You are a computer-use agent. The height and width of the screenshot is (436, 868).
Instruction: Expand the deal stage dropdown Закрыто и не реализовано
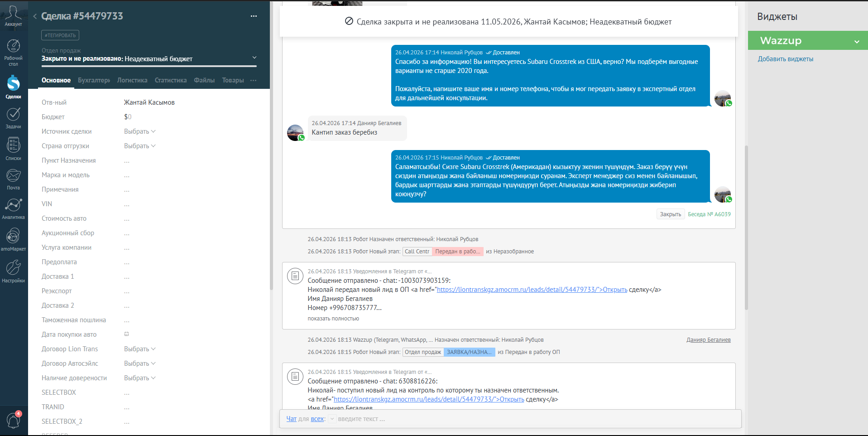click(254, 58)
